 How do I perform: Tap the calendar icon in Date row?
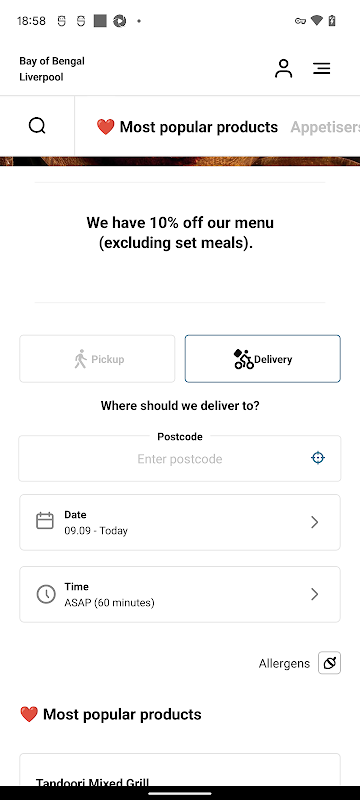pyautogui.click(x=45, y=521)
